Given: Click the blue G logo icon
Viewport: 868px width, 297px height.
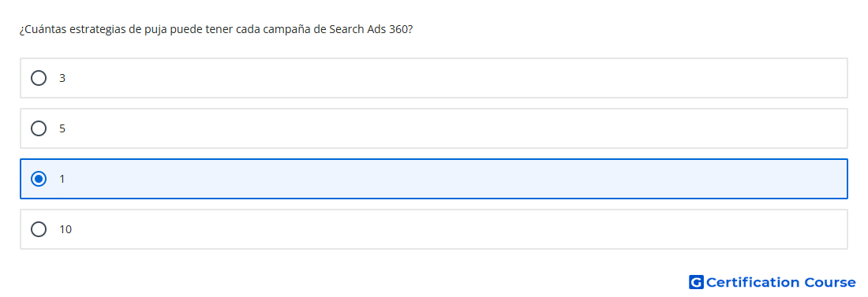Looking at the screenshot, I should coord(696,282).
